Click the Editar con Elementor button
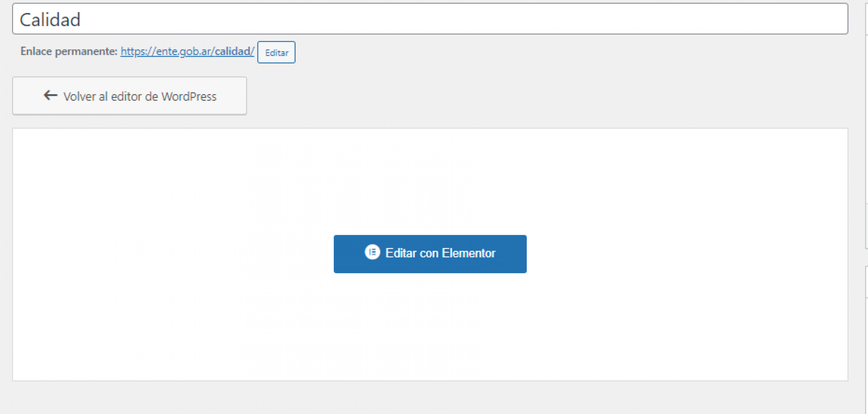 (430, 254)
